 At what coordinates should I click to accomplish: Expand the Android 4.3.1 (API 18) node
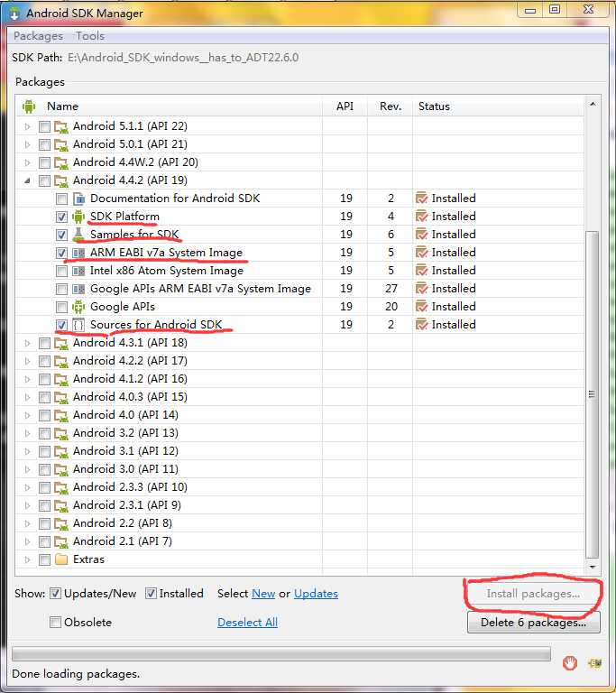27,344
